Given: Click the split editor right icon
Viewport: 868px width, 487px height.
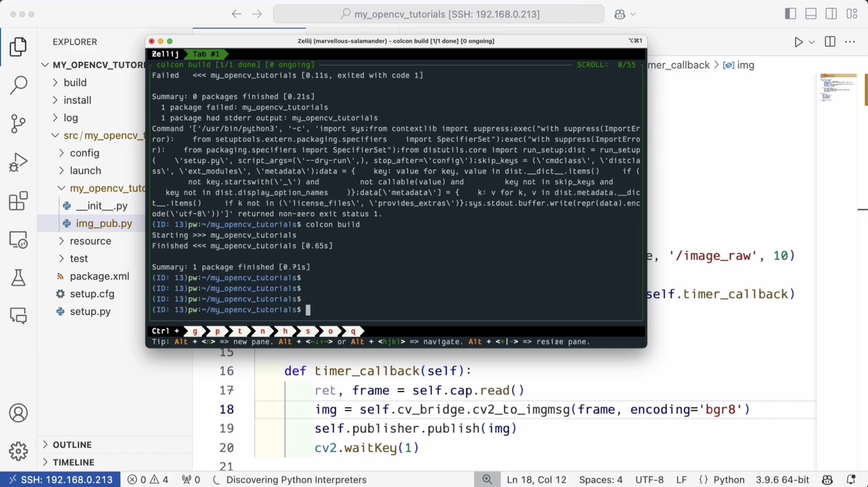Looking at the screenshot, I should (x=830, y=42).
